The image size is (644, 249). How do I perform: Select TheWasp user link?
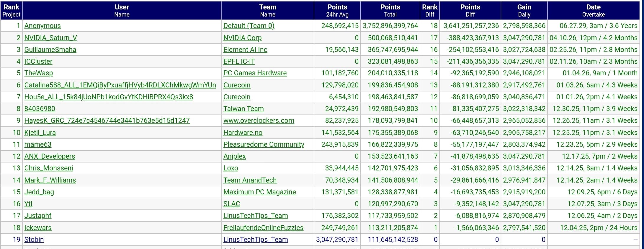click(x=39, y=73)
